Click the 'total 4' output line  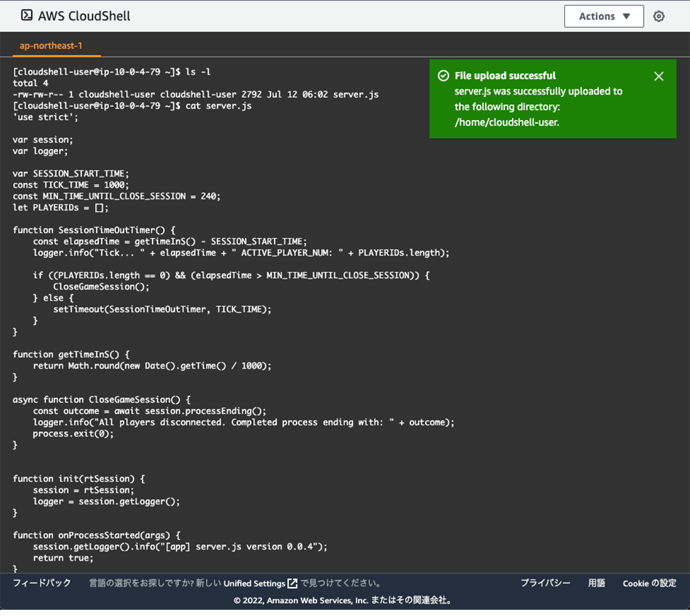[x=30, y=83]
